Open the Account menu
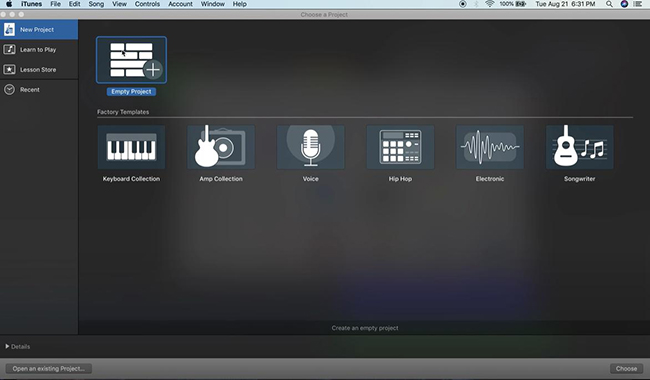 pos(180,4)
